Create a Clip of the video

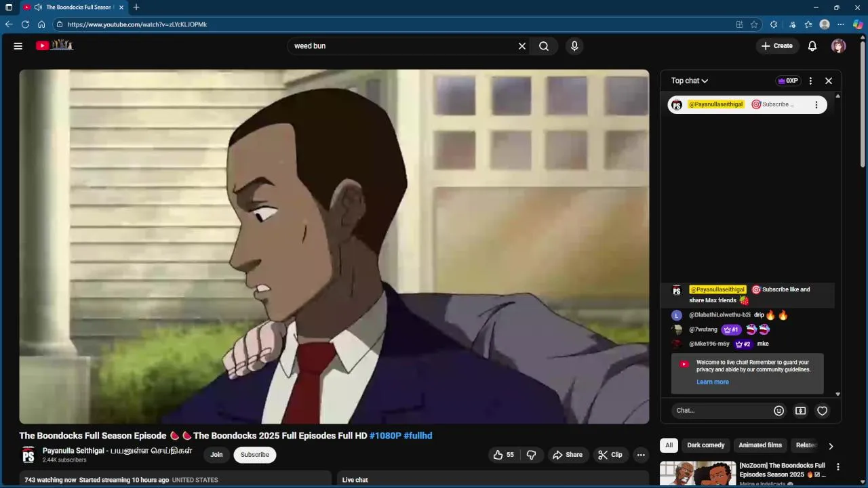pyautogui.click(x=610, y=455)
